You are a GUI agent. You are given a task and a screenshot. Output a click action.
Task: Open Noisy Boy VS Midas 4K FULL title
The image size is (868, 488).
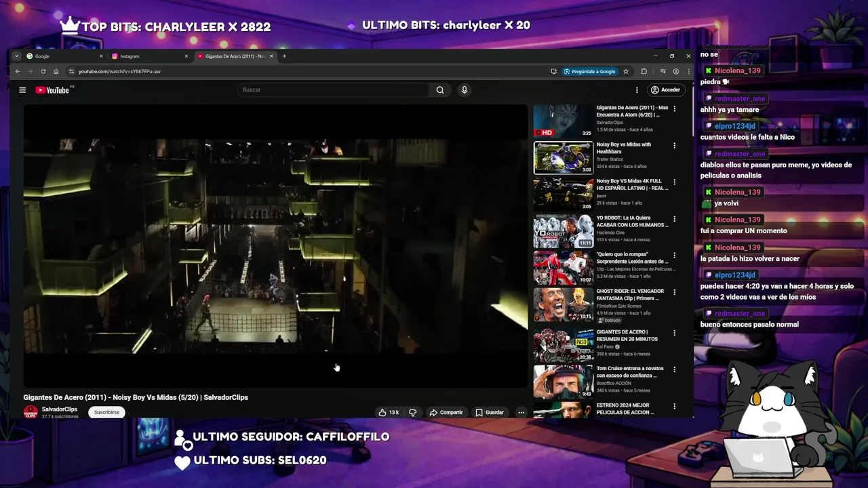pos(632,184)
